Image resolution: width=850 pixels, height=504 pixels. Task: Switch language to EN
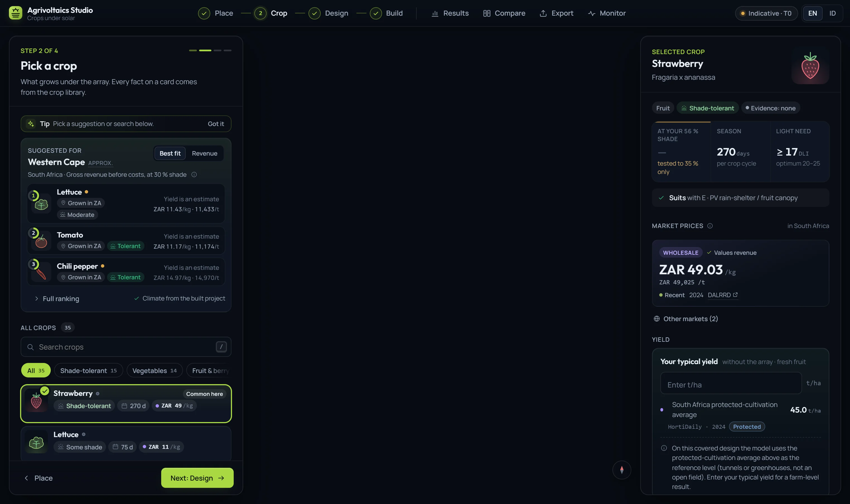pos(812,13)
